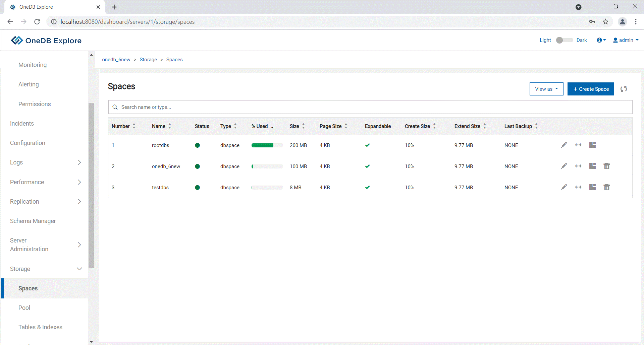Viewport: 644px width, 345px height.
Task: Open the View as dropdown
Action: point(546,89)
